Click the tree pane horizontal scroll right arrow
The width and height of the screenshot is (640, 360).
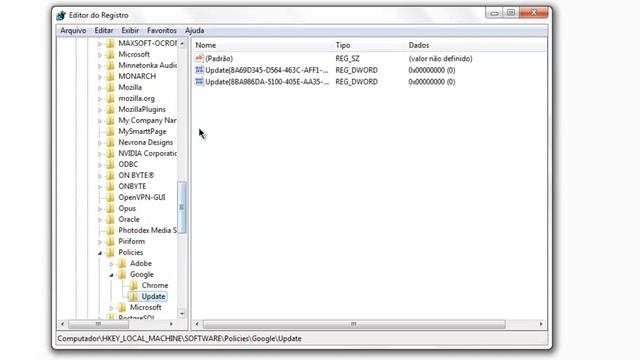(171, 324)
